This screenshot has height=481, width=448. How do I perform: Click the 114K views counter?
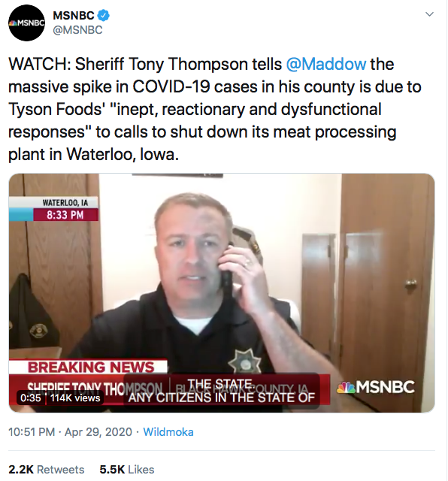(75, 398)
